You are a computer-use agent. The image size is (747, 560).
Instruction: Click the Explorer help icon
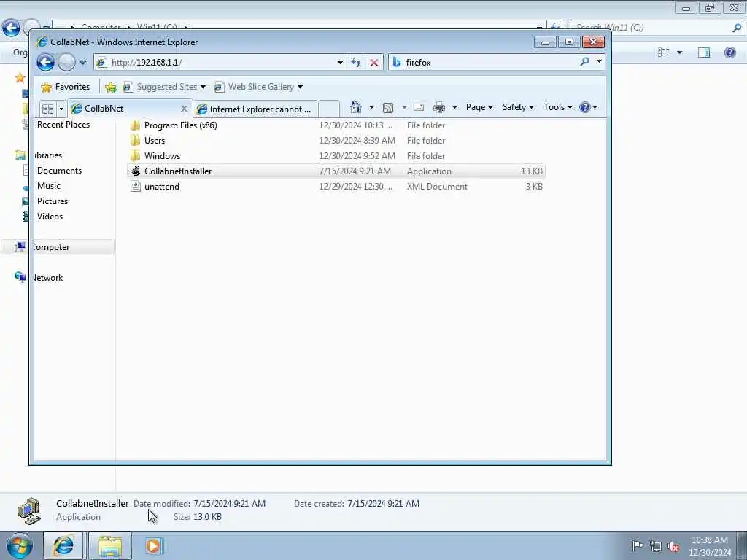click(x=730, y=52)
